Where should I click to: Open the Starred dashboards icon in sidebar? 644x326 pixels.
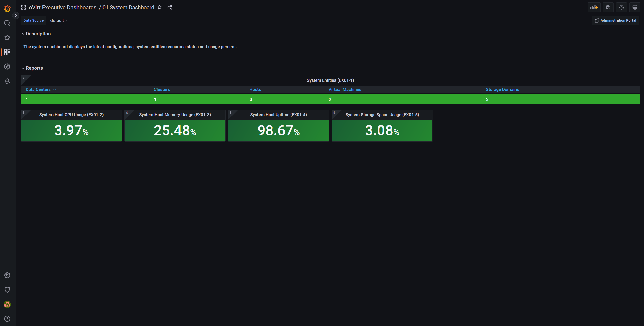tap(7, 38)
